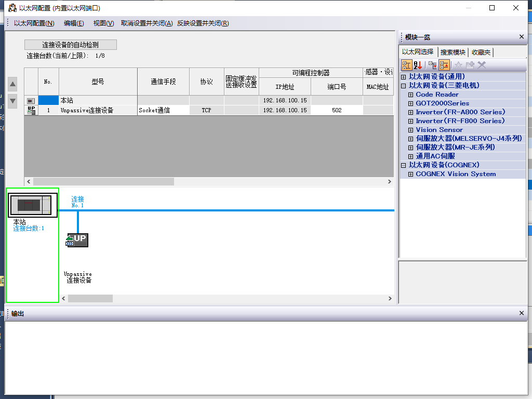Expand the 以太网设备(通用) category
This screenshot has width=532, height=399.
[403, 77]
